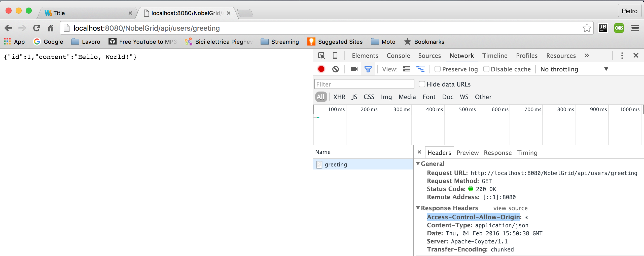Open the device mode toggle icon
The width and height of the screenshot is (644, 256).
pyautogui.click(x=335, y=56)
